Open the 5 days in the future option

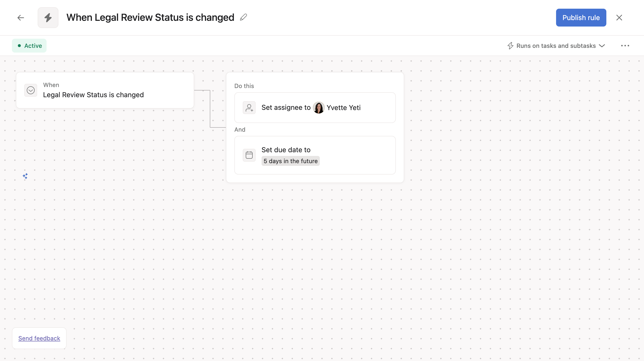[x=291, y=161]
